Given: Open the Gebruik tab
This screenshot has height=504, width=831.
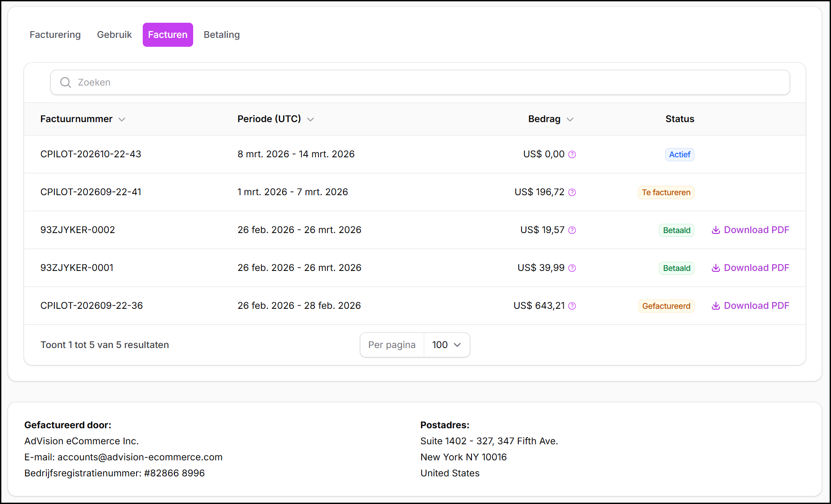Looking at the screenshot, I should 114,35.
